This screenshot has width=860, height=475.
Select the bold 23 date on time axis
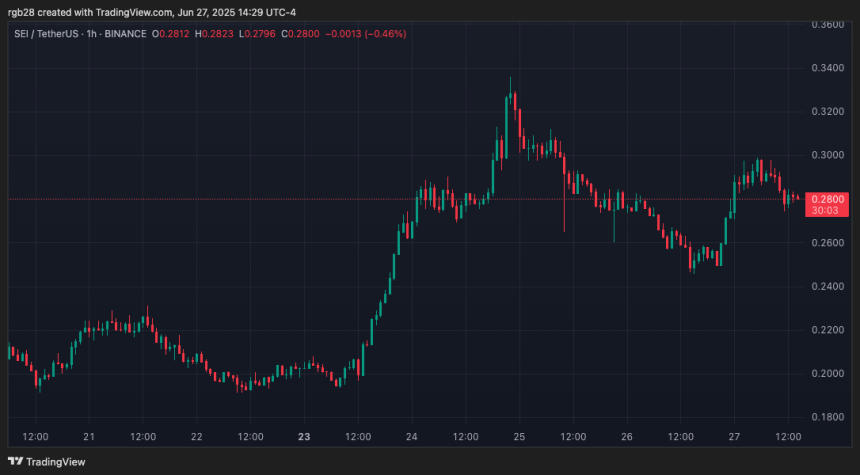pos(304,437)
